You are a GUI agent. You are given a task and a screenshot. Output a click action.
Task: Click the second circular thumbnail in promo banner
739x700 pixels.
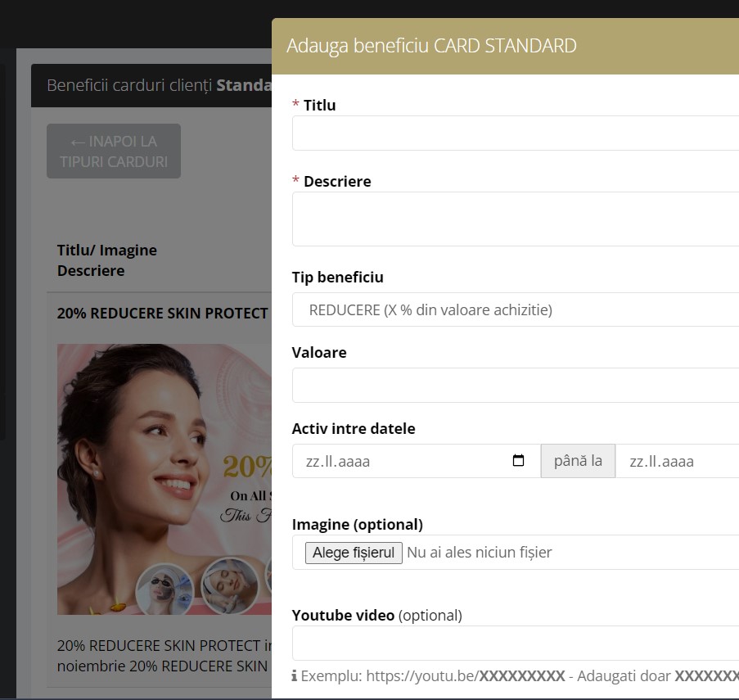pyautogui.click(x=229, y=585)
